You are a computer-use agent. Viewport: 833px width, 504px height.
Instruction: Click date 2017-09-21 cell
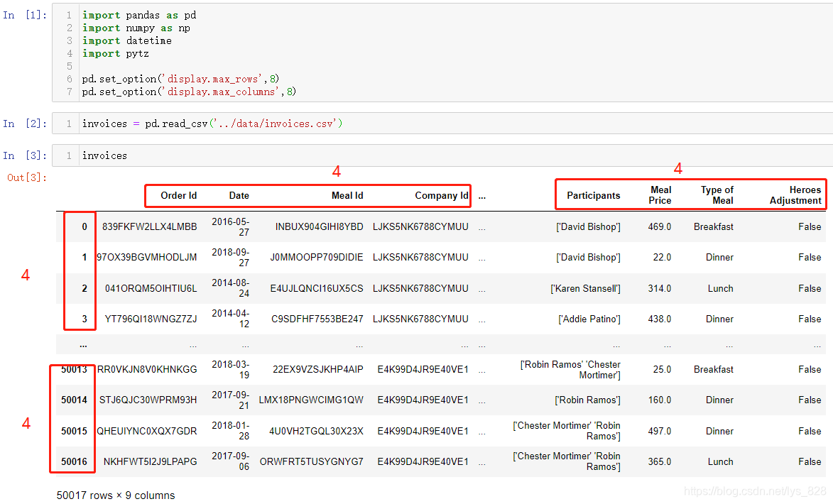231,400
